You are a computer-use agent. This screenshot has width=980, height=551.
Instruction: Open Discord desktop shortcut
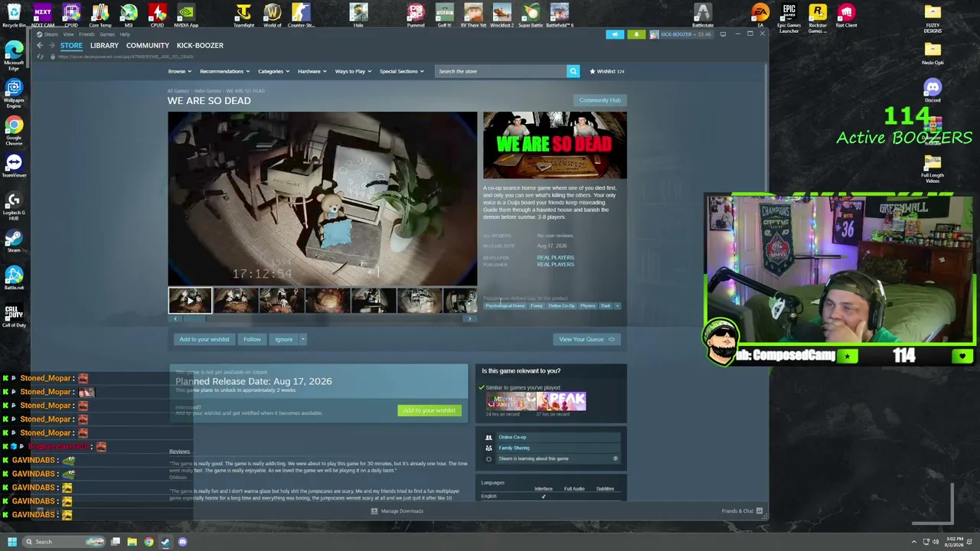pos(932,90)
